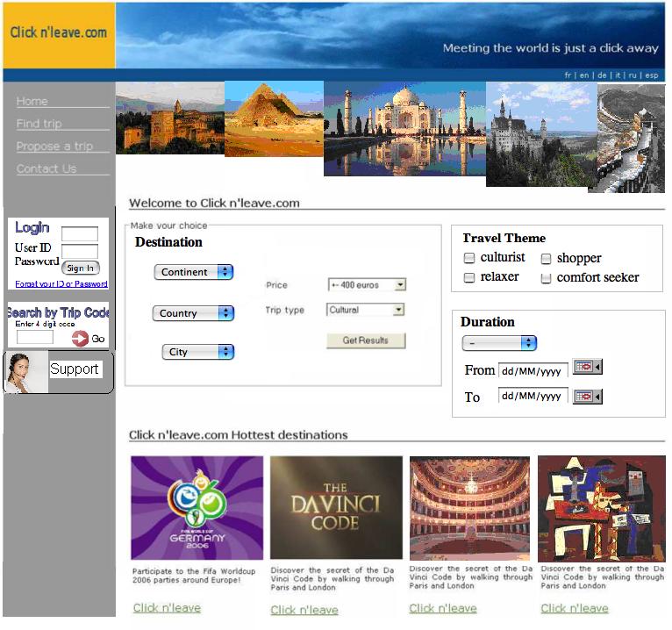The width and height of the screenshot is (672, 630).
Task: Tick the shopper checkbox
Action: [x=546, y=259]
